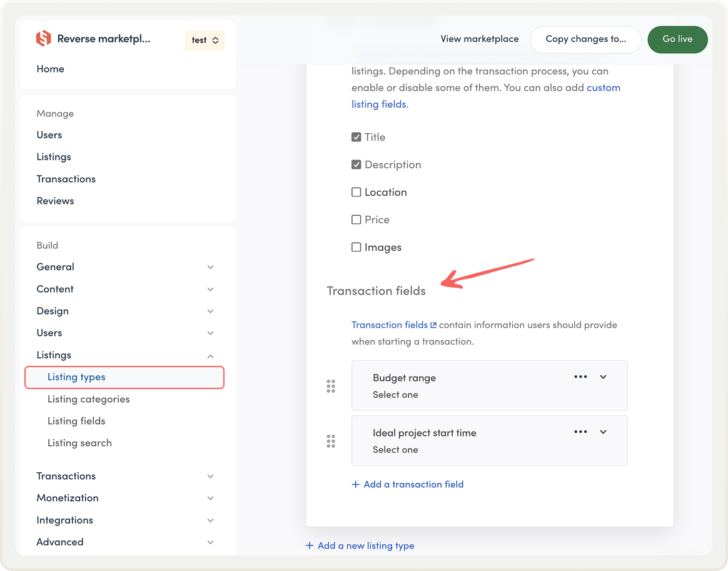Open the test environment dropdown
This screenshot has height=571, width=728.
205,40
